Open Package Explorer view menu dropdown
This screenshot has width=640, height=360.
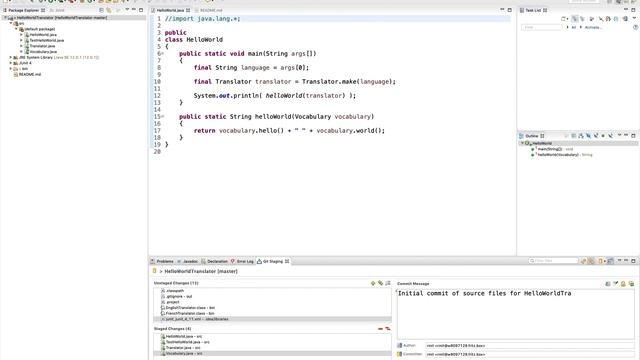click(127, 10)
